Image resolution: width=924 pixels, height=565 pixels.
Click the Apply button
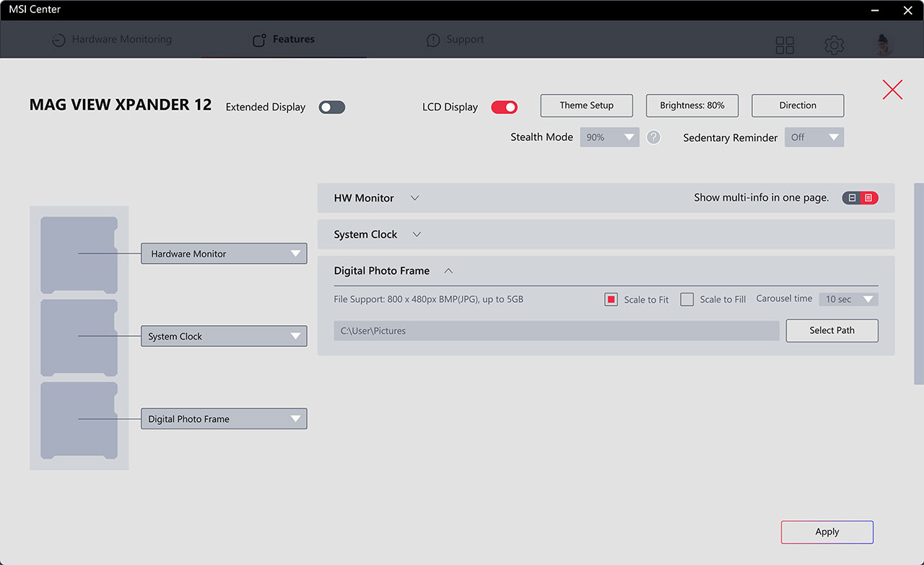pos(827,532)
